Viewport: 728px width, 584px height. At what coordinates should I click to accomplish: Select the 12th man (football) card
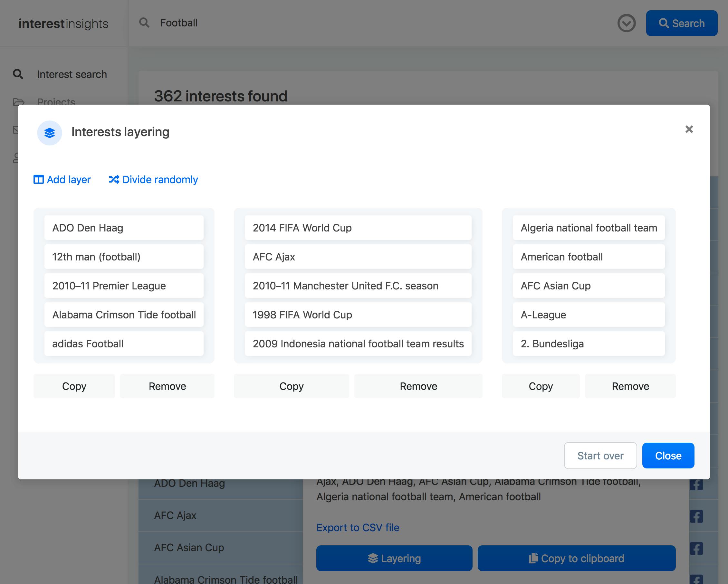point(124,257)
